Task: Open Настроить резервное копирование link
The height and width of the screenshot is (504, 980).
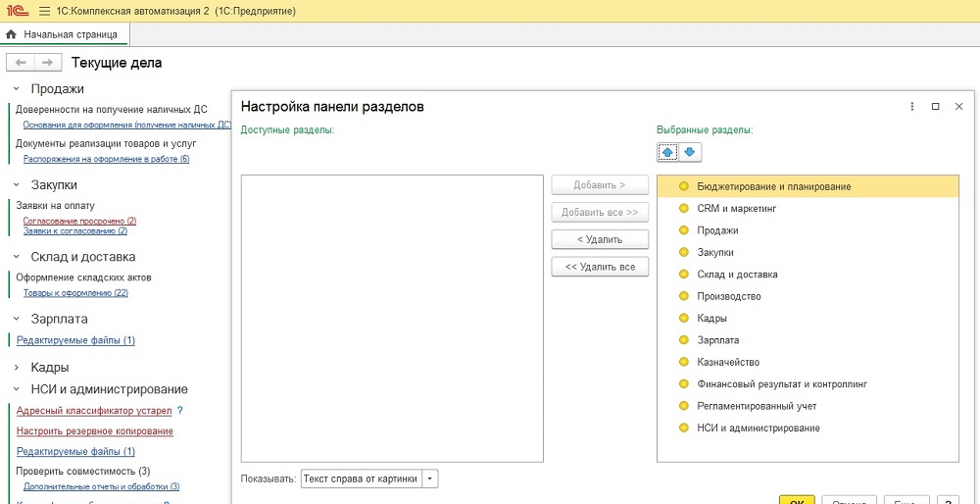Action: 95,430
